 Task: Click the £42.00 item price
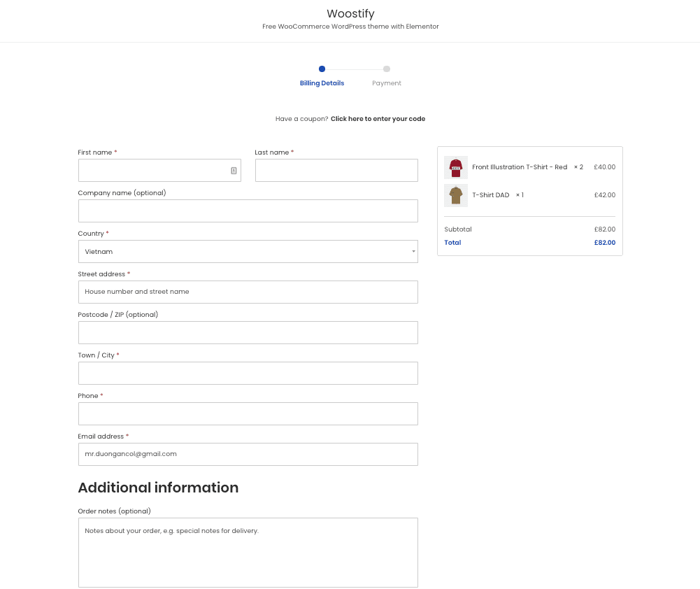tap(604, 195)
